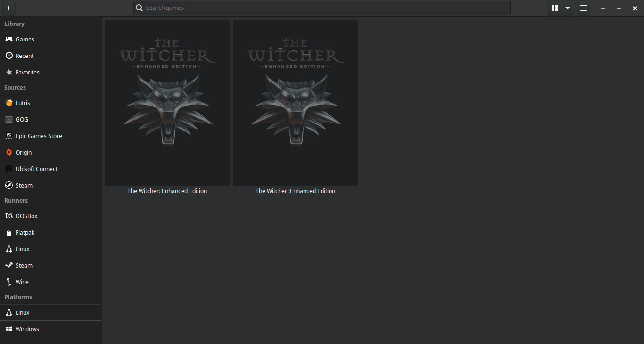
Task: Select the Windows platform label
Action: [27, 329]
